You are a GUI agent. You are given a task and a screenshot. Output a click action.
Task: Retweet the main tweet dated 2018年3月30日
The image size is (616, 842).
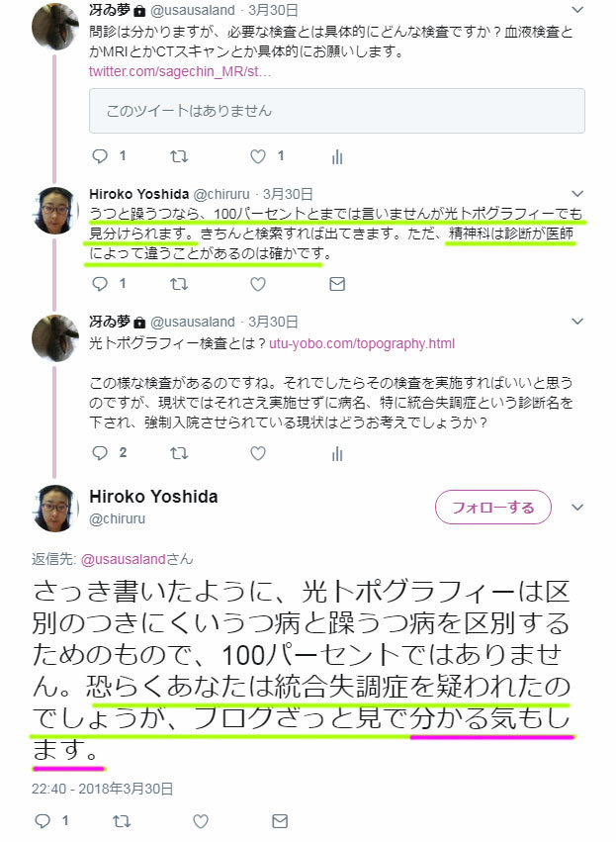(x=122, y=821)
